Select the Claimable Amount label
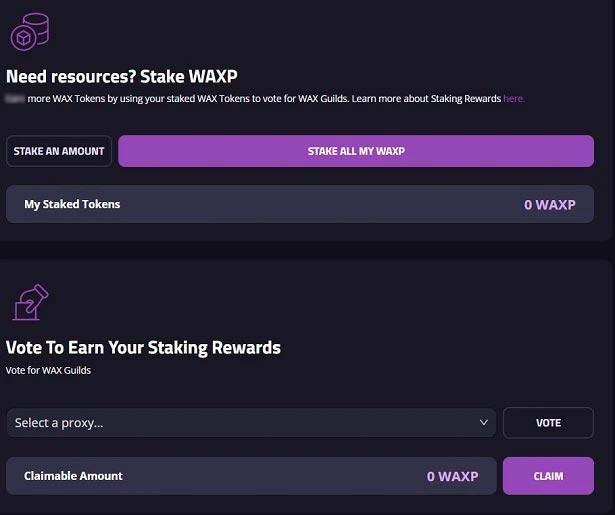Screen dimensions: 615x515 click(73, 476)
